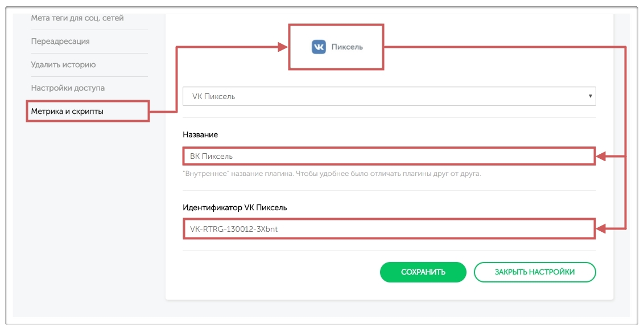Click the 'Название' field label
This screenshot has height=332, width=644.
pyautogui.click(x=200, y=135)
